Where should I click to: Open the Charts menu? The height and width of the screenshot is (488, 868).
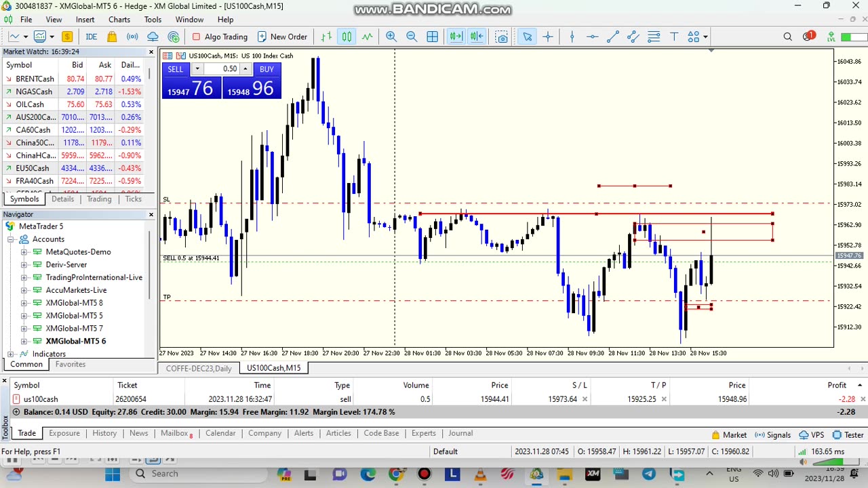pyautogui.click(x=119, y=20)
